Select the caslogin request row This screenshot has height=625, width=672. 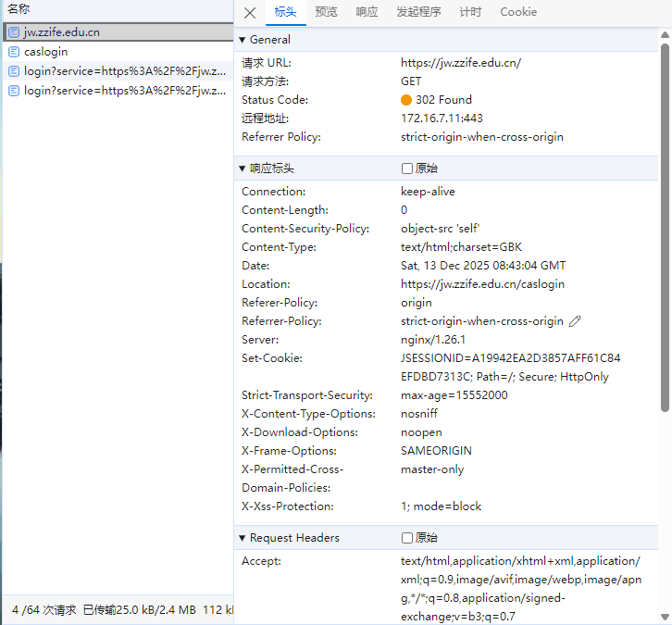tap(46, 52)
